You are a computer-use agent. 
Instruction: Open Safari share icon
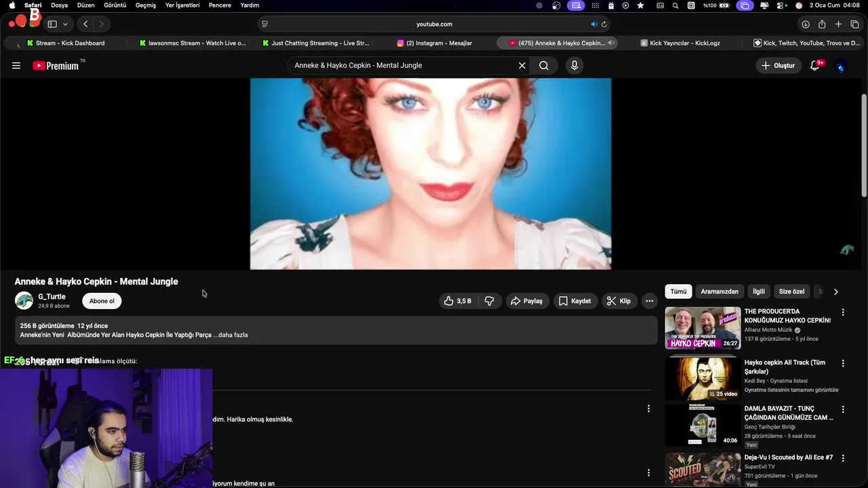point(822,24)
